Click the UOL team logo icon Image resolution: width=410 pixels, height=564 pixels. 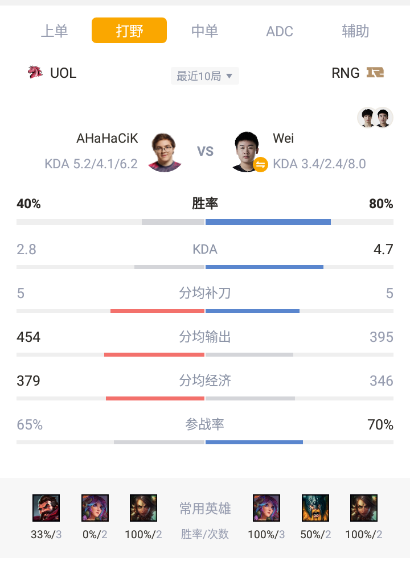[x=35, y=73]
